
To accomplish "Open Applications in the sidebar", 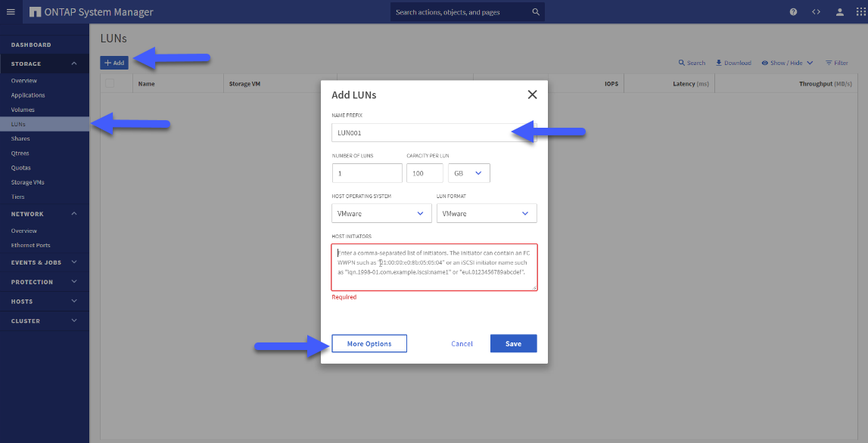I will click(x=45, y=95).
